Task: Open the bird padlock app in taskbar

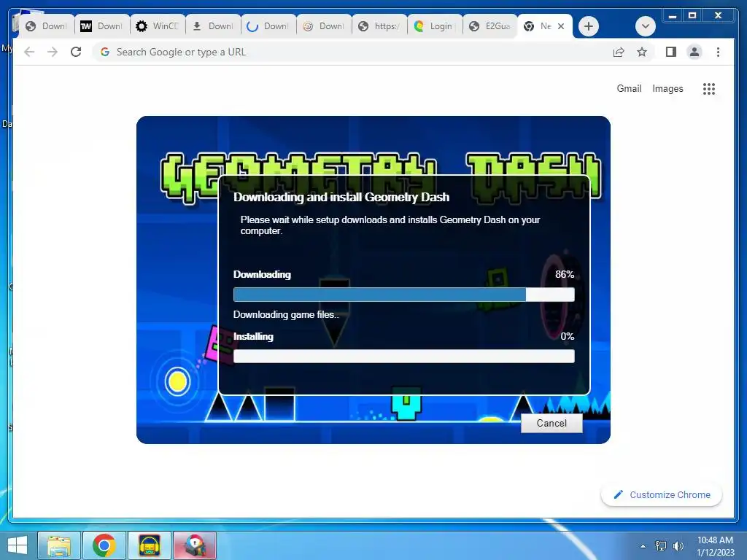Action: (x=194, y=545)
